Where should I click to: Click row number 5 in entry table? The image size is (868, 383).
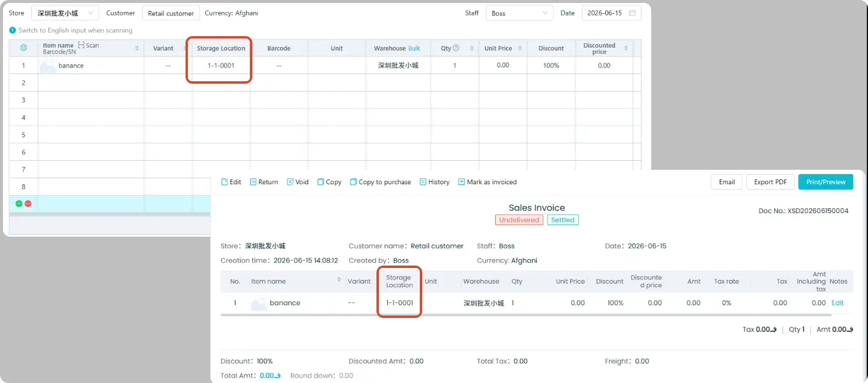[x=23, y=135]
